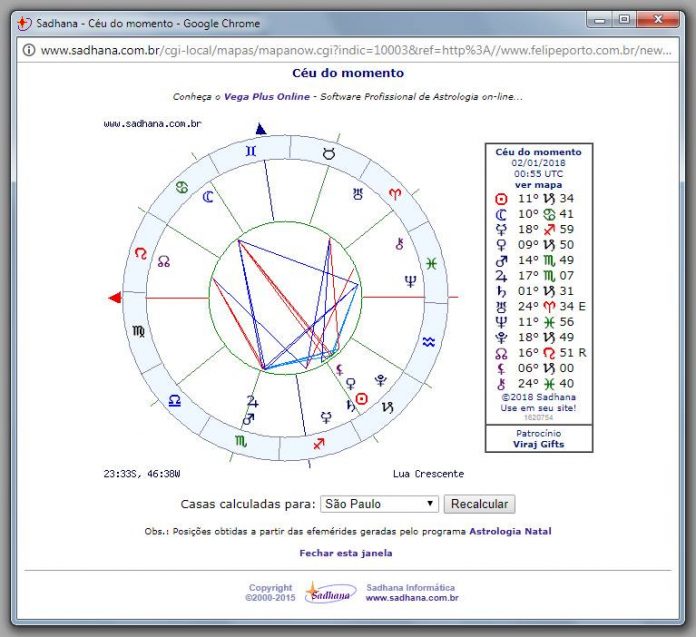Click the Libra sign on zodiac wheel
696x637 pixels.
click(175, 401)
